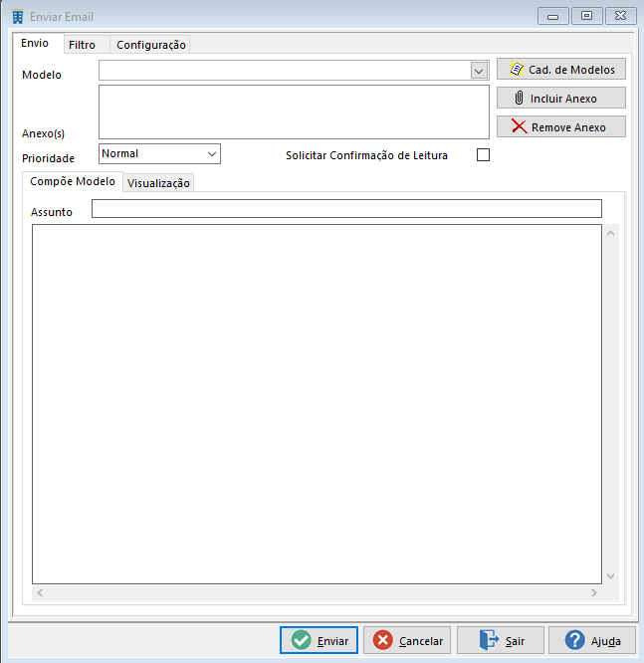Click the green checkmark icon on Enviar
This screenshot has height=663, width=644.
click(301, 640)
